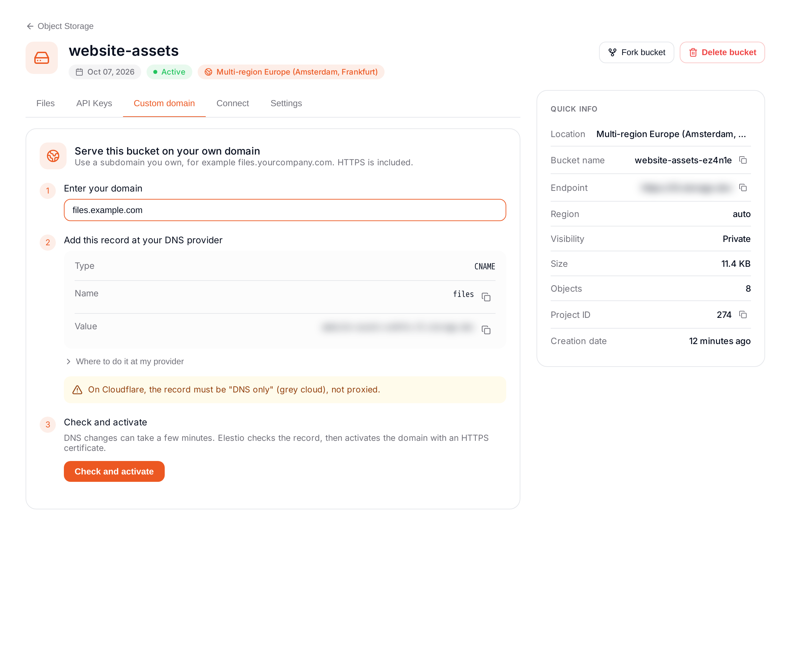Fork this bucket
The width and height of the screenshot is (792, 672).
tap(636, 52)
